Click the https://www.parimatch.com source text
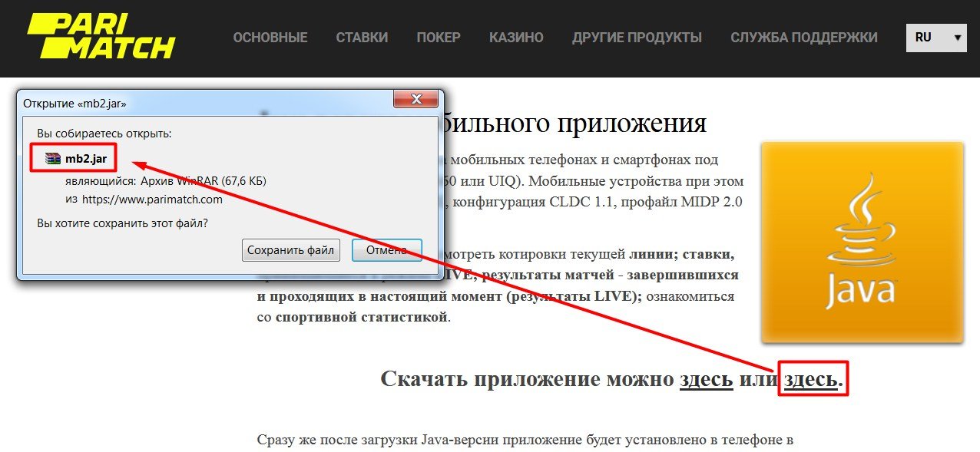Image resolution: width=980 pixels, height=452 pixels. (153, 200)
